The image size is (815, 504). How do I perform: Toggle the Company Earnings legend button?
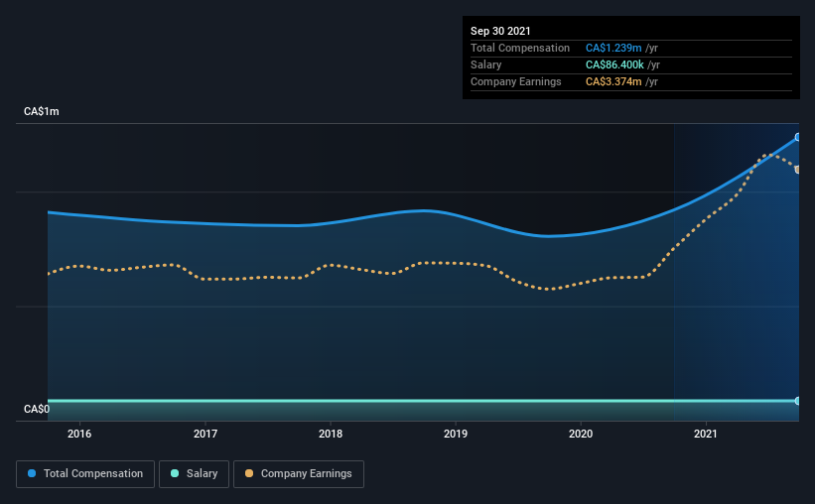(x=299, y=474)
